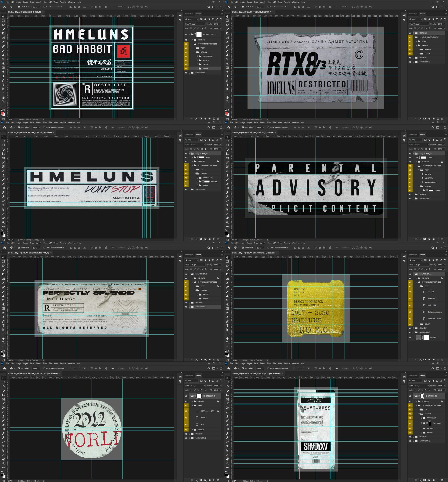This screenshot has height=482, width=448.
Task: Click the Share an image button in options bar
Action: pyautogui.click(x=220, y=7)
